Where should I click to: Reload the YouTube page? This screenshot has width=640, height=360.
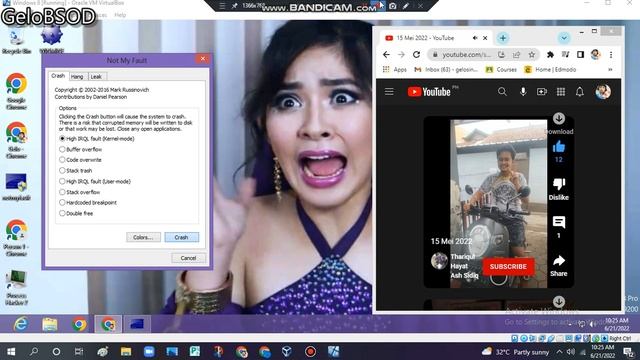point(416,54)
